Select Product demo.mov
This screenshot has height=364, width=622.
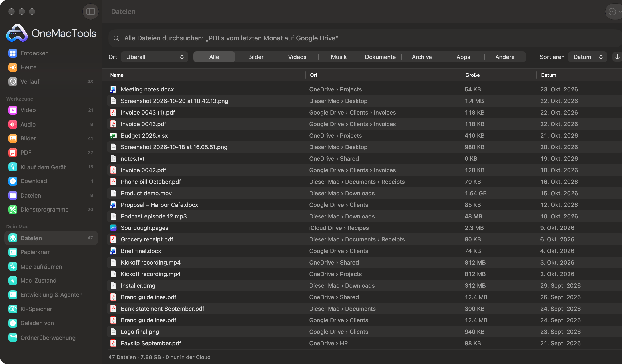click(x=364, y=193)
